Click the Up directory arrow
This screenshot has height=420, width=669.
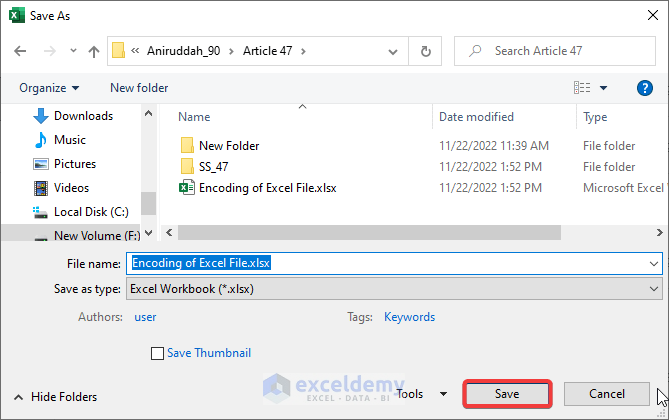pyautogui.click(x=95, y=50)
